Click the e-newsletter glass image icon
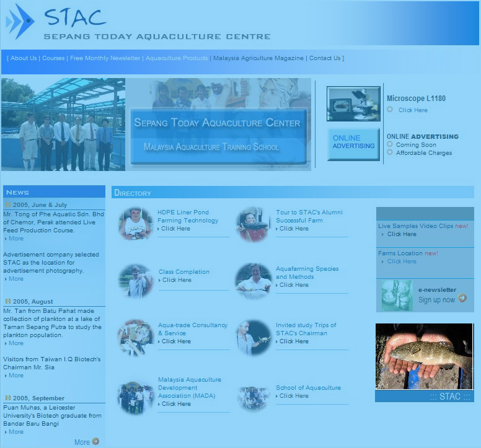 (x=396, y=296)
